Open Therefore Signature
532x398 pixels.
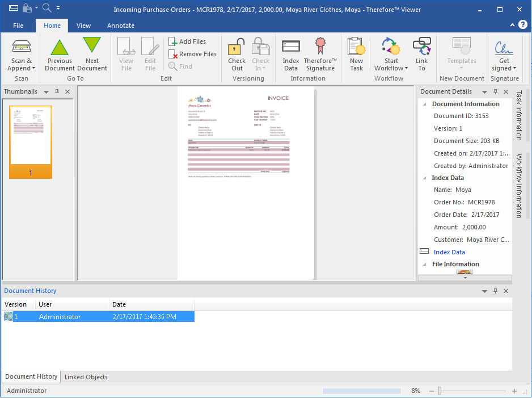(x=320, y=48)
